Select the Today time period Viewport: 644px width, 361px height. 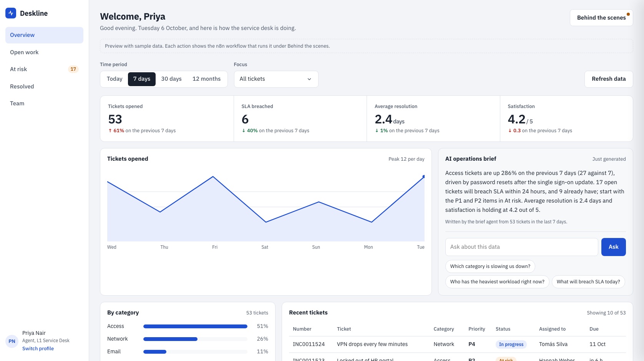[x=115, y=79]
